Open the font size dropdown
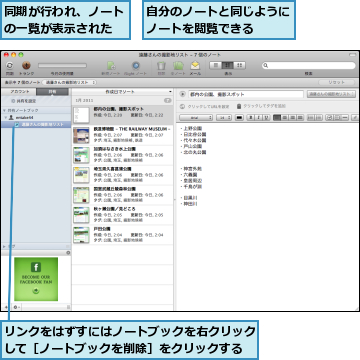 (x=224, y=117)
